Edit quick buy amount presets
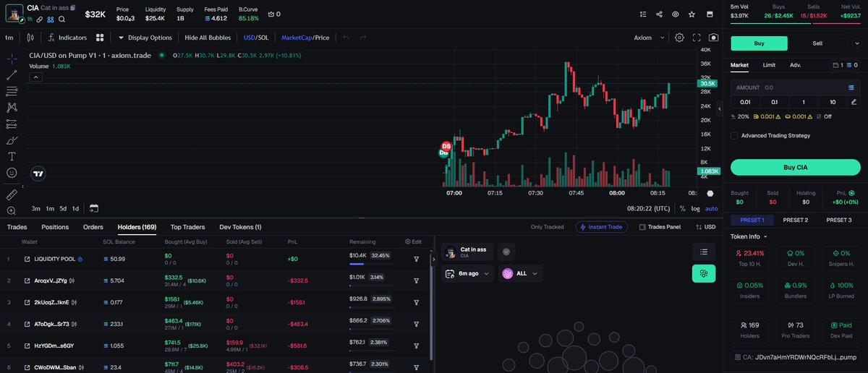 pos(854,102)
